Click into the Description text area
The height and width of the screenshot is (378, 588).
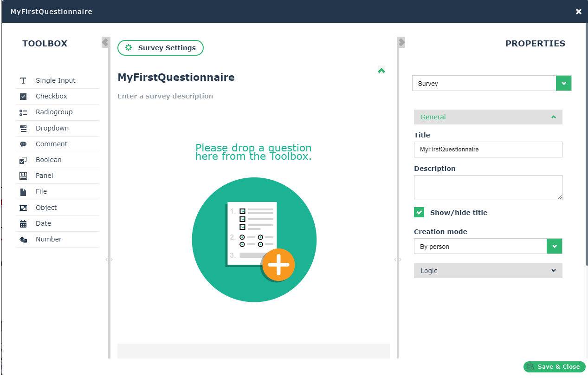point(488,188)
